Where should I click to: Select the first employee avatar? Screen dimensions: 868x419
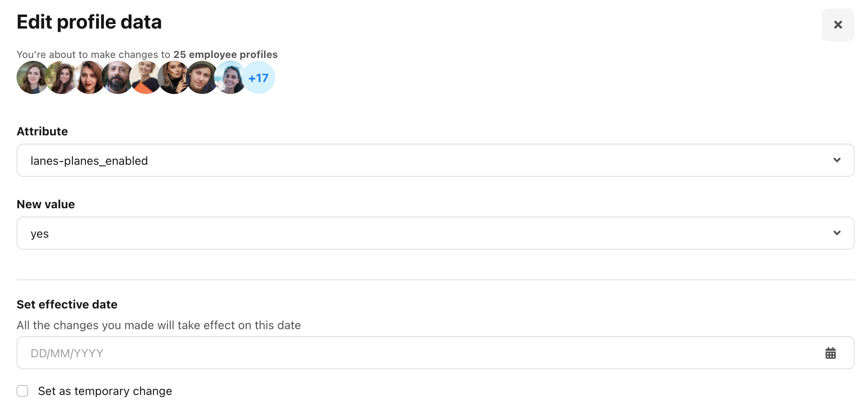coord(33,77)
